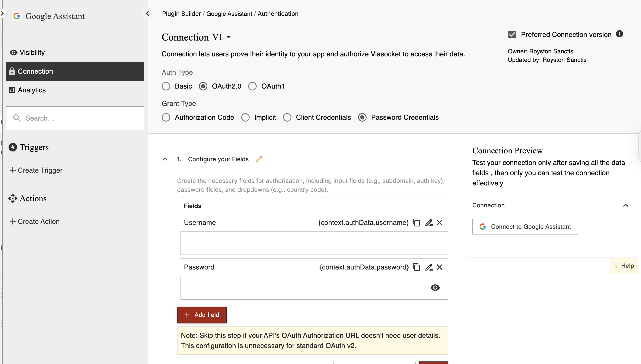Select OAuth1 auth type
Screen dimensions: 641x364
252,86
